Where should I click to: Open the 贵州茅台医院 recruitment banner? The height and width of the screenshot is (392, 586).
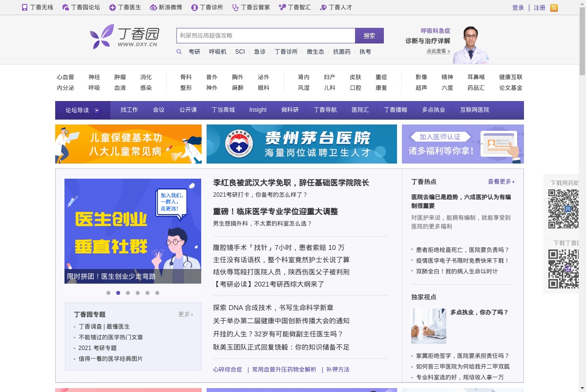(x=302, y=144)
